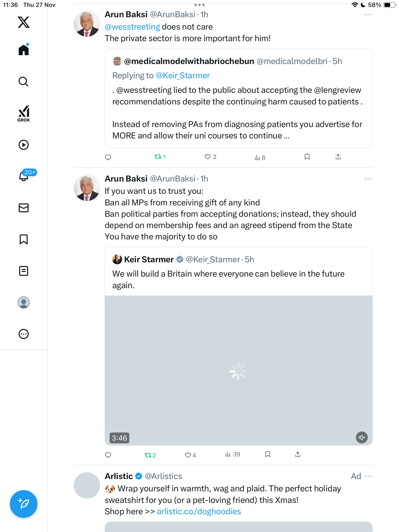Go to the Home timeline
Screen dimensions: 399x532
click(24, 50)
